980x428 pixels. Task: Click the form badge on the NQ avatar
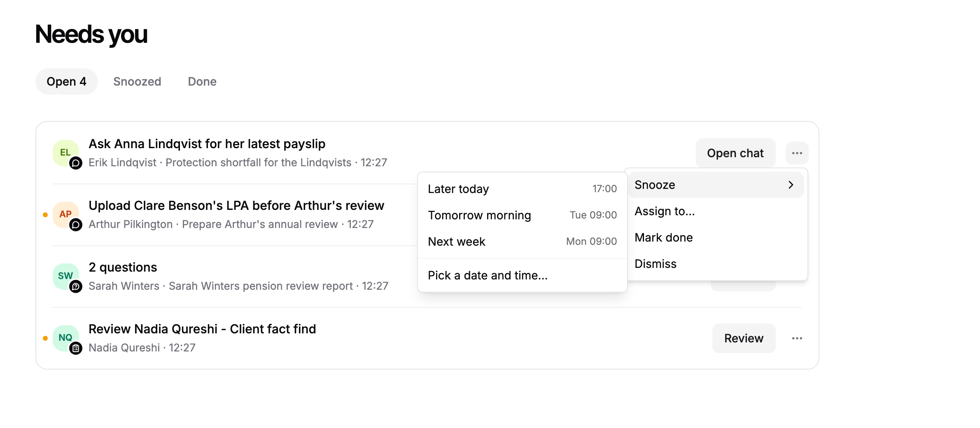(x=76, y=348)
